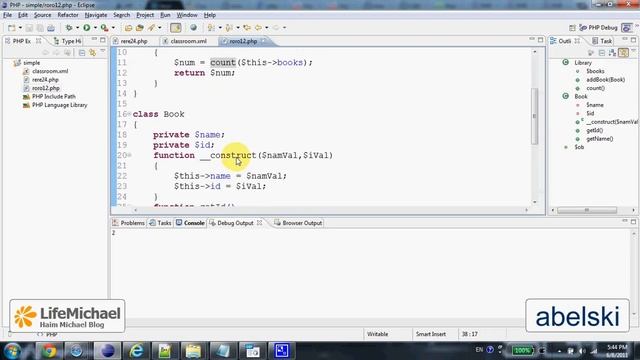Click the Search flashlight toolbar icon
The image size is (640, 360).
[x=151, y=28]
